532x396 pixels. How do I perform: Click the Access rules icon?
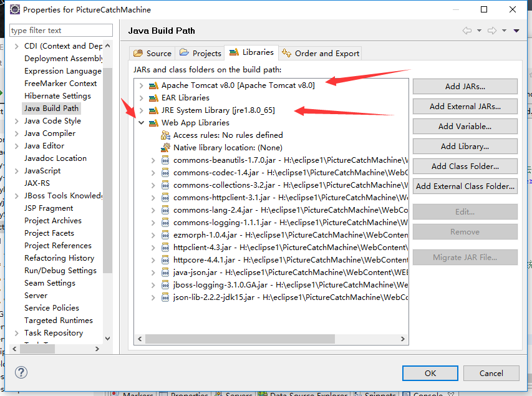(x=165, y=135)
